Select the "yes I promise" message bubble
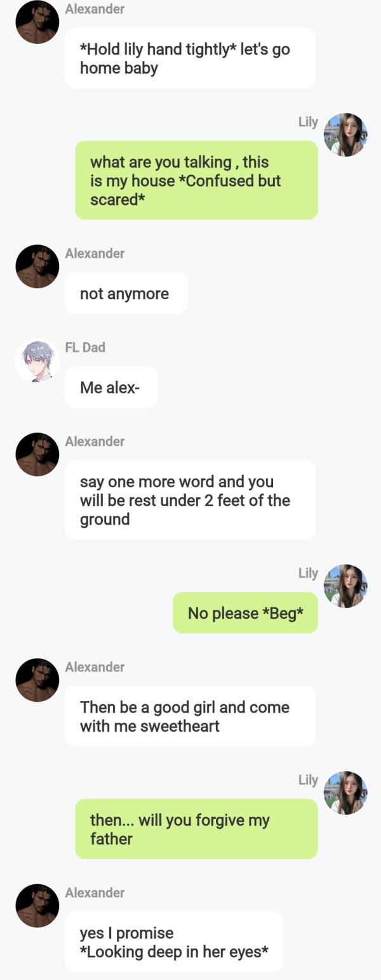381x980 pixels. [x=174, y=942]
